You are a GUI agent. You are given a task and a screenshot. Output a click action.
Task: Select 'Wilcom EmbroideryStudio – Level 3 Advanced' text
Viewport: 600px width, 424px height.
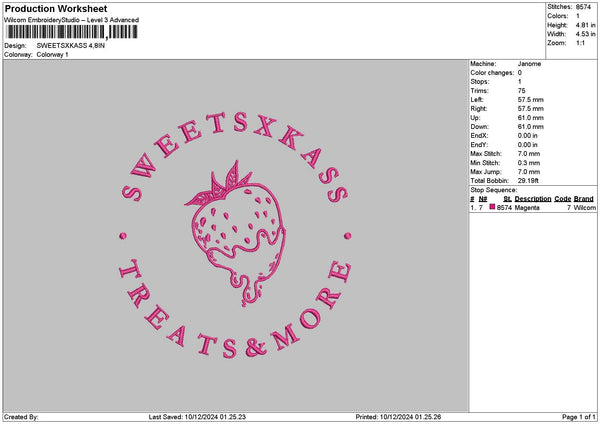pos(72,20)
